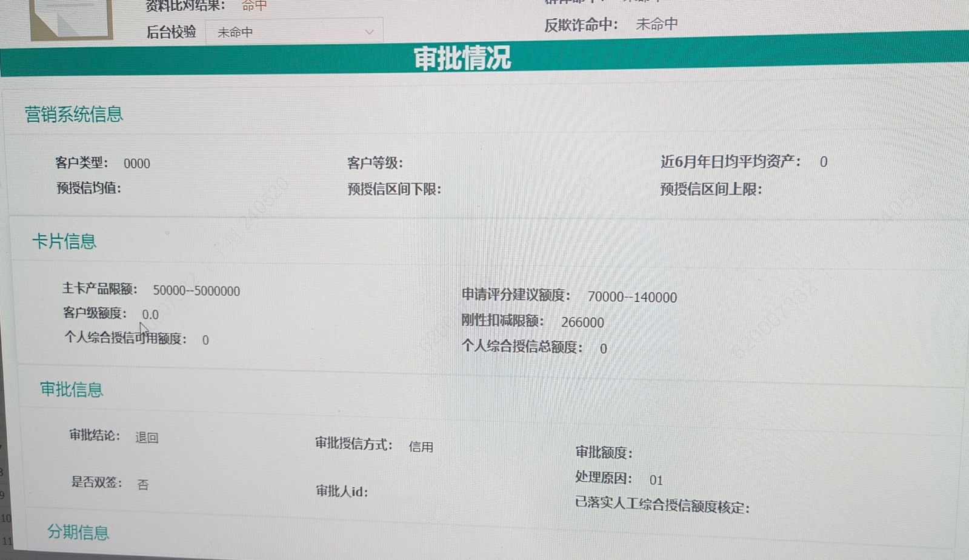This screenshot has width=969, height=560.
Task: Select the 反欺诈命中 value 未命中
Action: (657, 24)
